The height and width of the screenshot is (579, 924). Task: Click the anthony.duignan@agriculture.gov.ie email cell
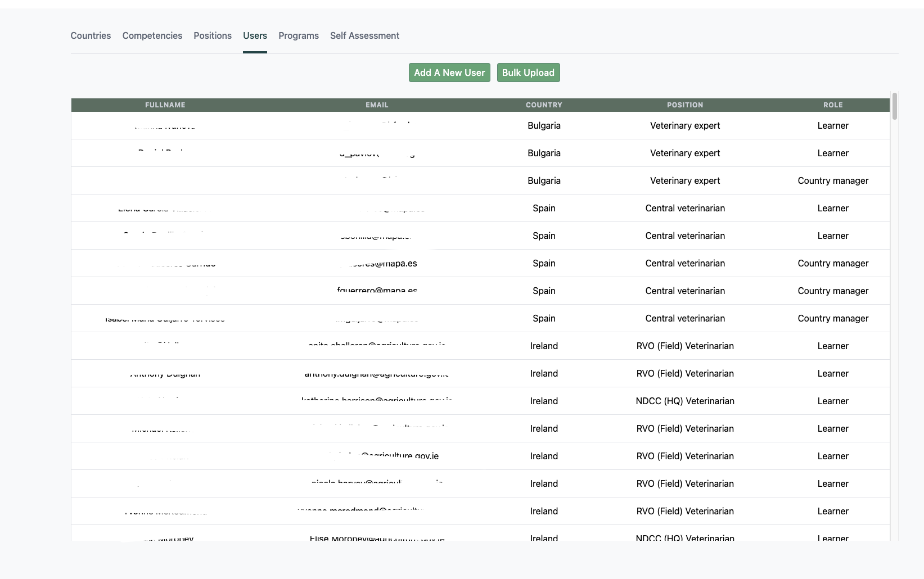pos(377,373)
